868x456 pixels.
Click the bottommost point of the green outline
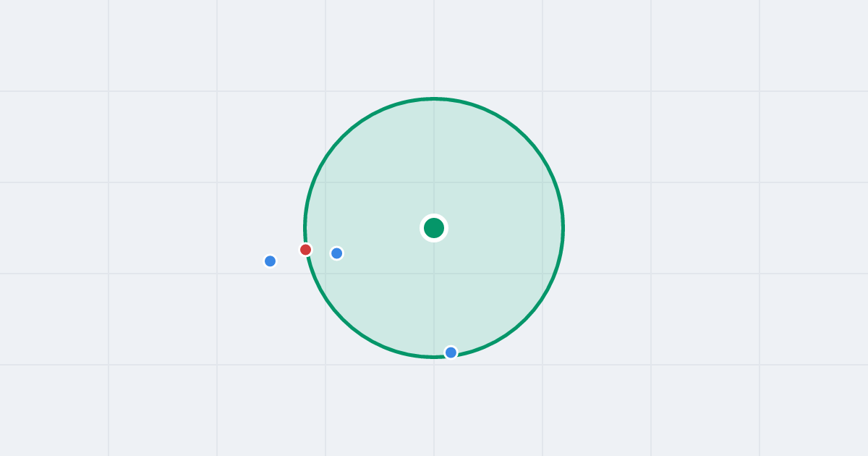point(434,357)
